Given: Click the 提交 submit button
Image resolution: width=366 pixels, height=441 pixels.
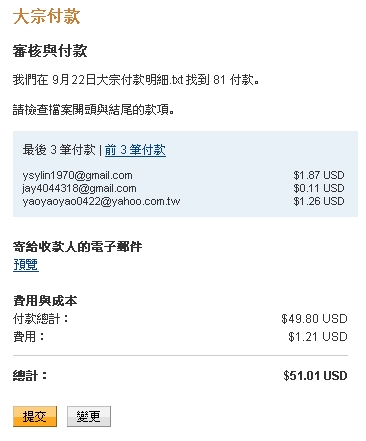Looking at the screenshot, I should [35, 416].
